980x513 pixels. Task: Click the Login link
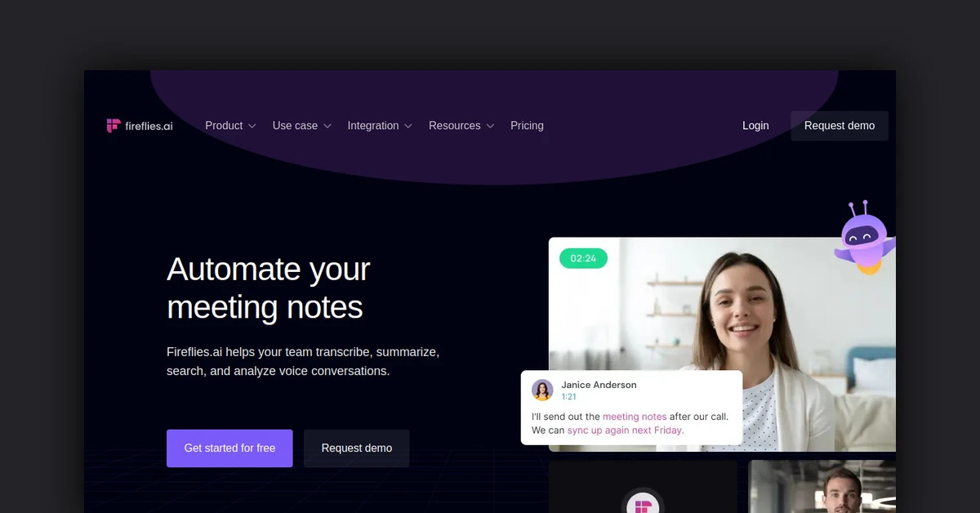click(755, 126)
